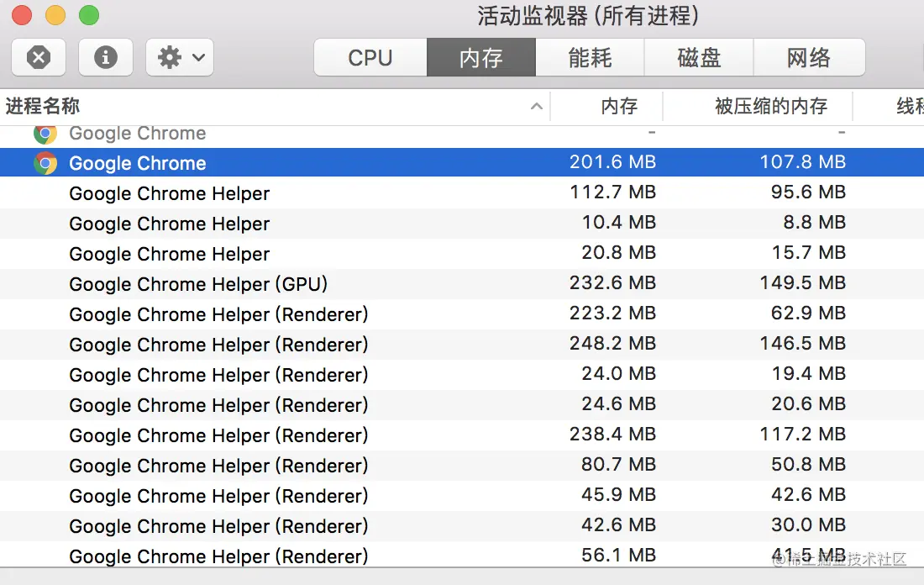Viewport: 924px width, 585px height.
Task: Switch to the CPU tab
Action: 370,57
